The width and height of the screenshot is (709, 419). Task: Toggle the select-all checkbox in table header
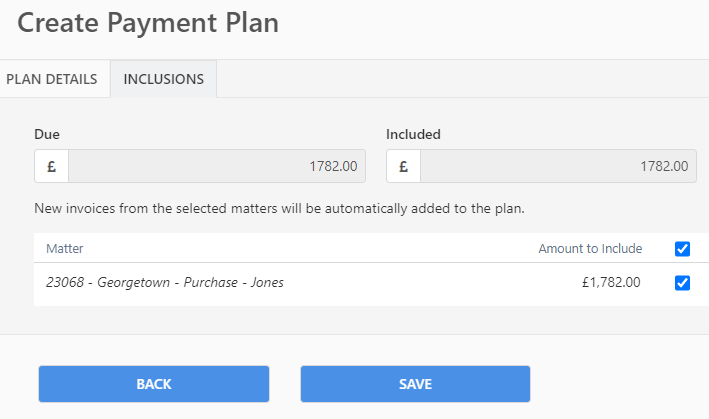tap(682, 249)
